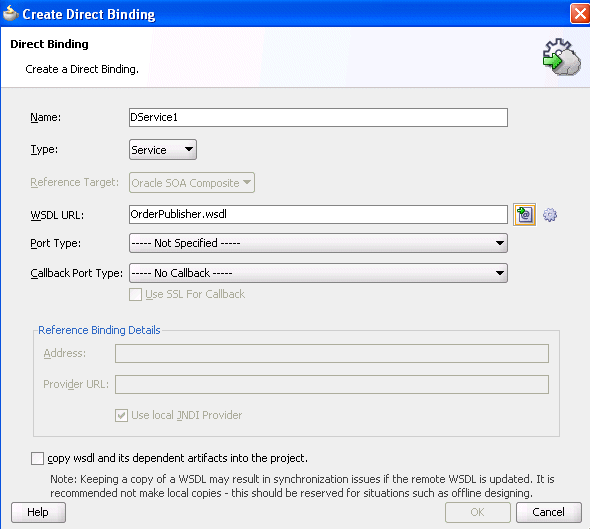Image resolution: width=590 pixels, height=529 pixels.
Task: Expand the Callback Port Type No Callback dropdown
Action: coord(318,273)
